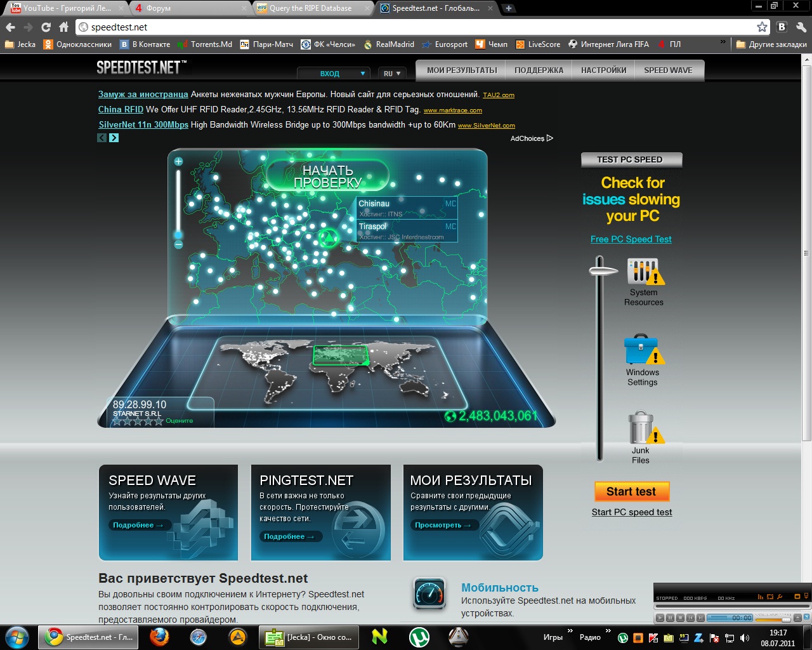Click the System Resources icon
Image resolution: width=812 pixels, height=650 pixels.
pyautogui.click(x=645, y=272)
